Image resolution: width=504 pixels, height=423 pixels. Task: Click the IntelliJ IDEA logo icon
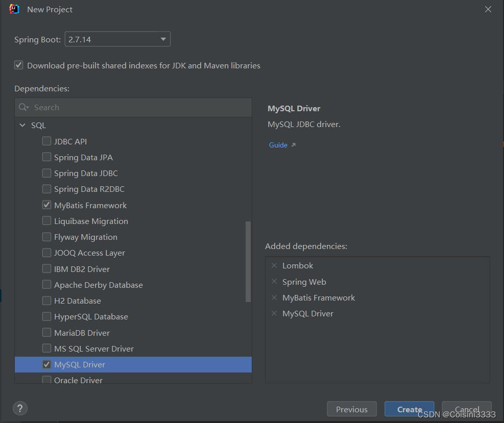click(x=14, y=9)
